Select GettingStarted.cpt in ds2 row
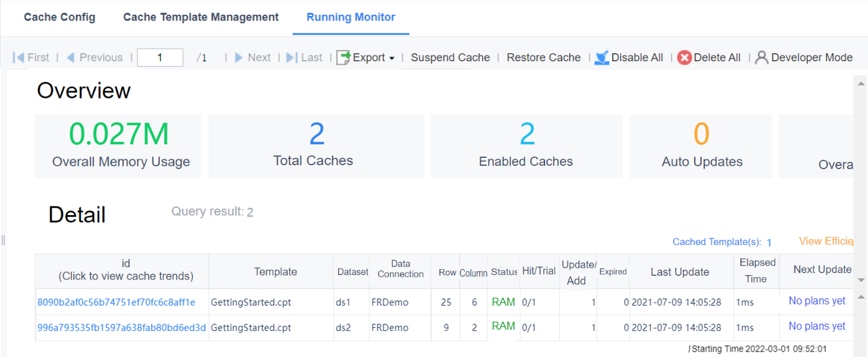 coord(251,328)
